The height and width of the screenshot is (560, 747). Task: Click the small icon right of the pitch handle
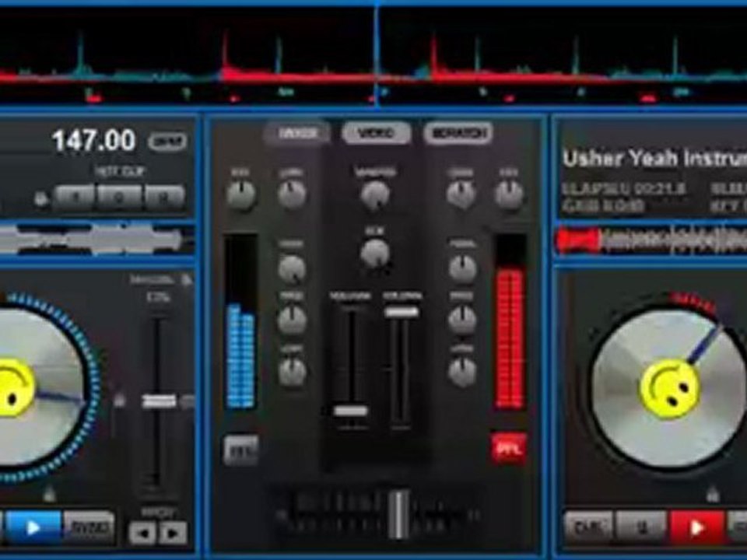[188, 401]
